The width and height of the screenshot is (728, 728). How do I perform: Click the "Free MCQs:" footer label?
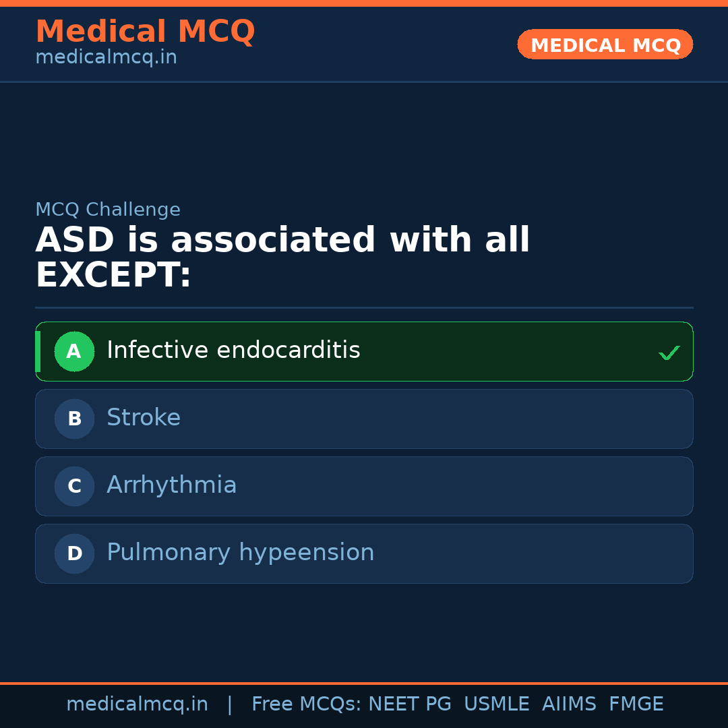pos(307,704)
